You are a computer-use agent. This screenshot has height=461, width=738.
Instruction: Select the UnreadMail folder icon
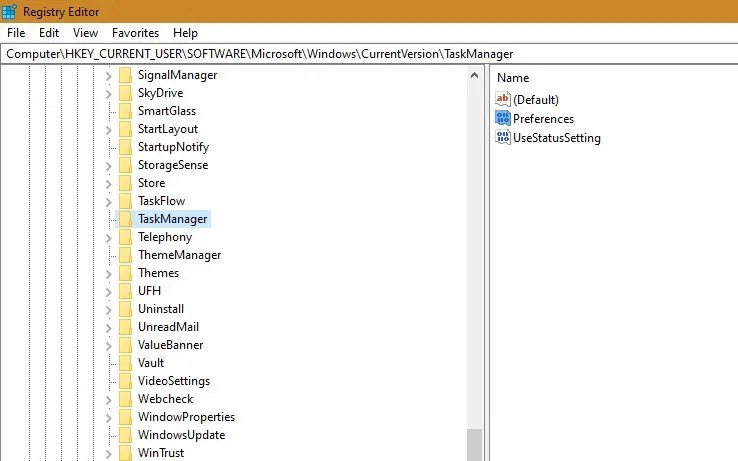tap(125, 327)
